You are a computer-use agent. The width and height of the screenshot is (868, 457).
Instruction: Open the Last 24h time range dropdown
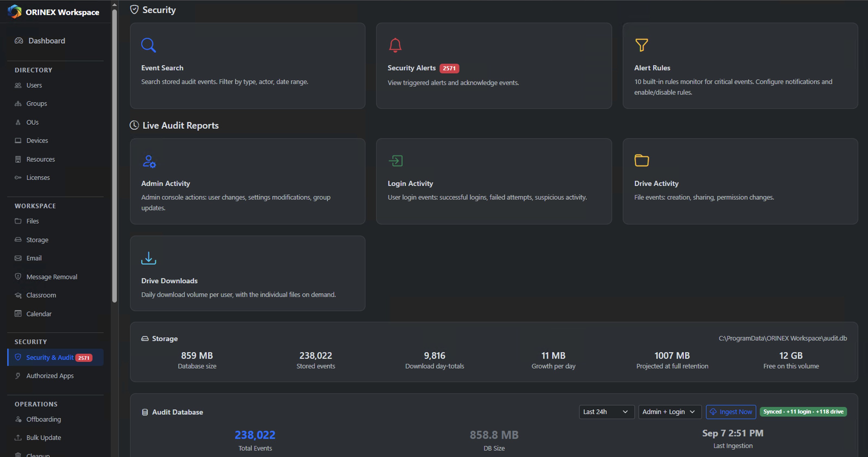click(607, 411)
